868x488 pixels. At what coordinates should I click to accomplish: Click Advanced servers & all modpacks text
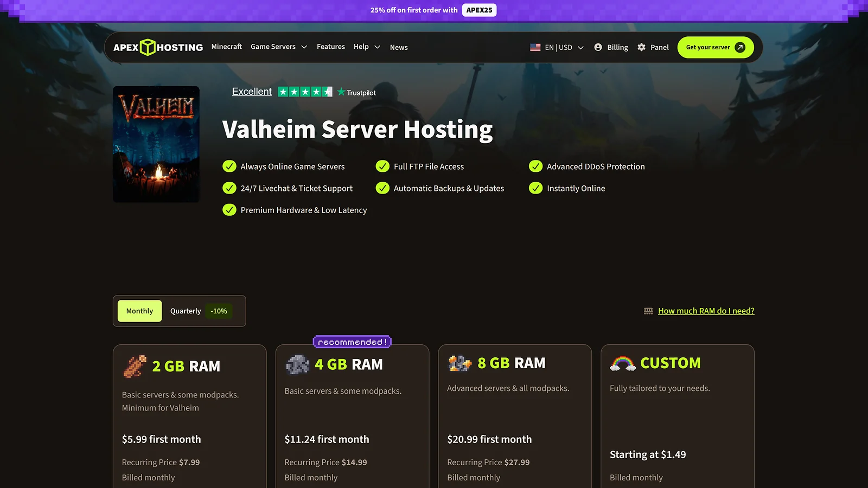click(508, 388)
